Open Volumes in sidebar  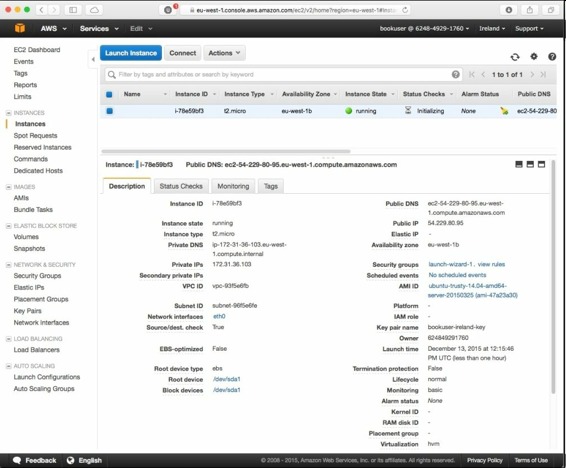[x=26, y=237]
